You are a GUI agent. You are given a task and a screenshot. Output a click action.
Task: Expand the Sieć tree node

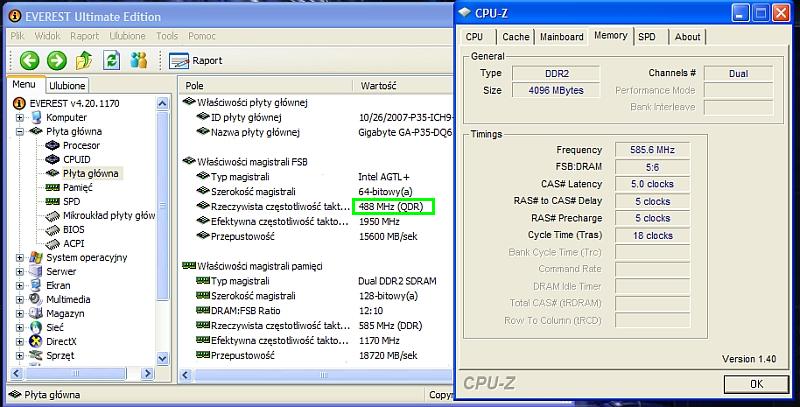coord(20,327)
